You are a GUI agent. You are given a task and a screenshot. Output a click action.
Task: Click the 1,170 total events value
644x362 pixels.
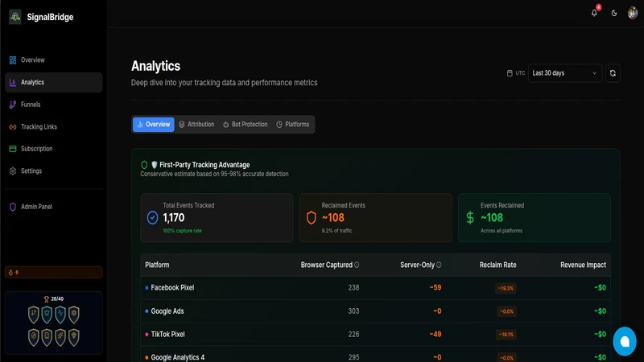(x=174, y=217)
